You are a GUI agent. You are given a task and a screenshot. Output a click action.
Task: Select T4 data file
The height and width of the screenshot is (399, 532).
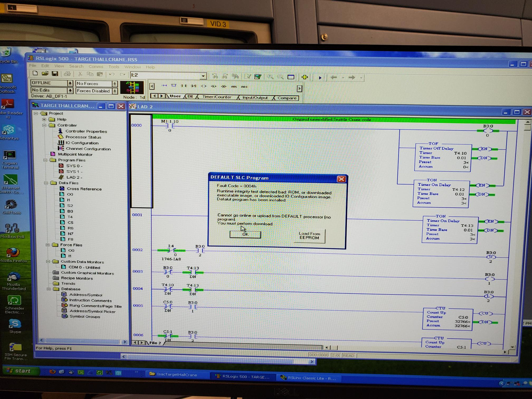(x=67, y=217)
